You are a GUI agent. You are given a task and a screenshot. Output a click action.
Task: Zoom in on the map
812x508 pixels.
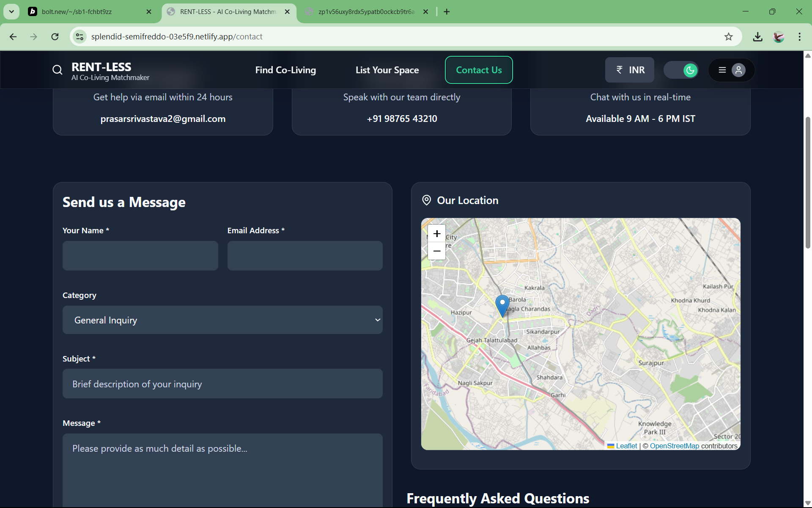point(437,234)
